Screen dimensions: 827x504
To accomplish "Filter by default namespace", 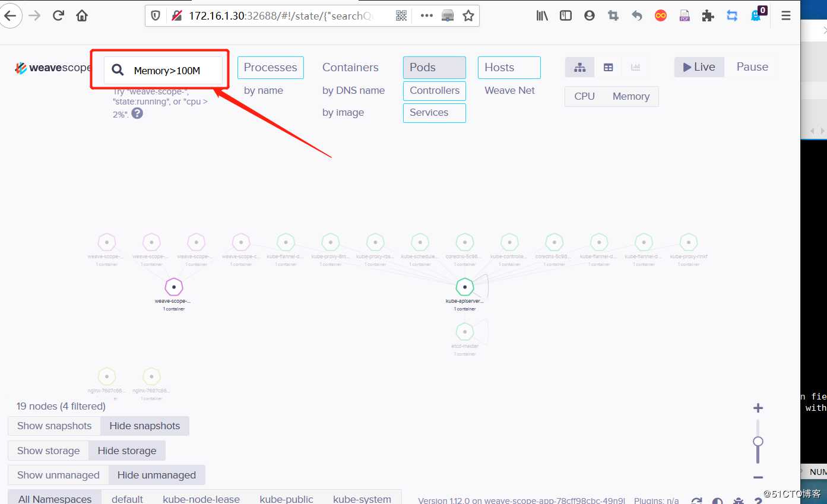I will (x=127, y=499).
